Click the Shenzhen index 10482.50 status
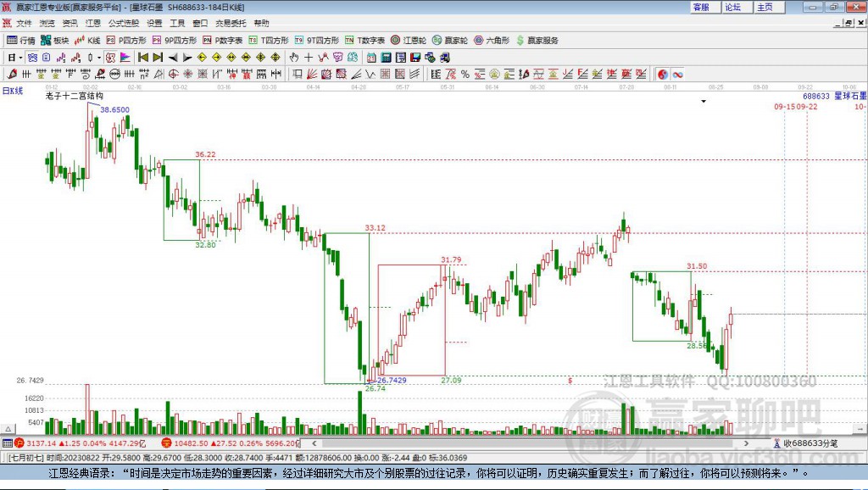This screenshot has height=490, width=868. [231, 443]
